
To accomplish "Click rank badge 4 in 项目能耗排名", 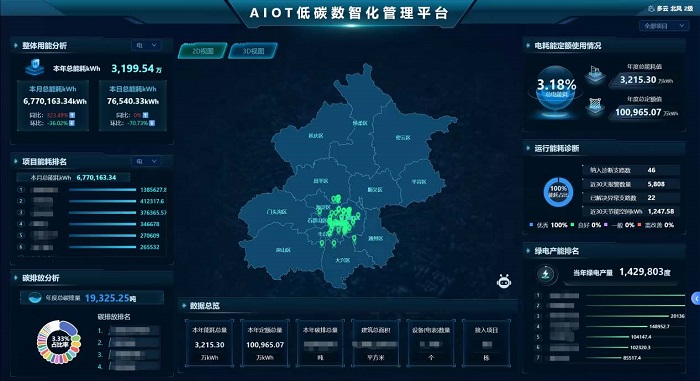I will (x=21, y=224).
